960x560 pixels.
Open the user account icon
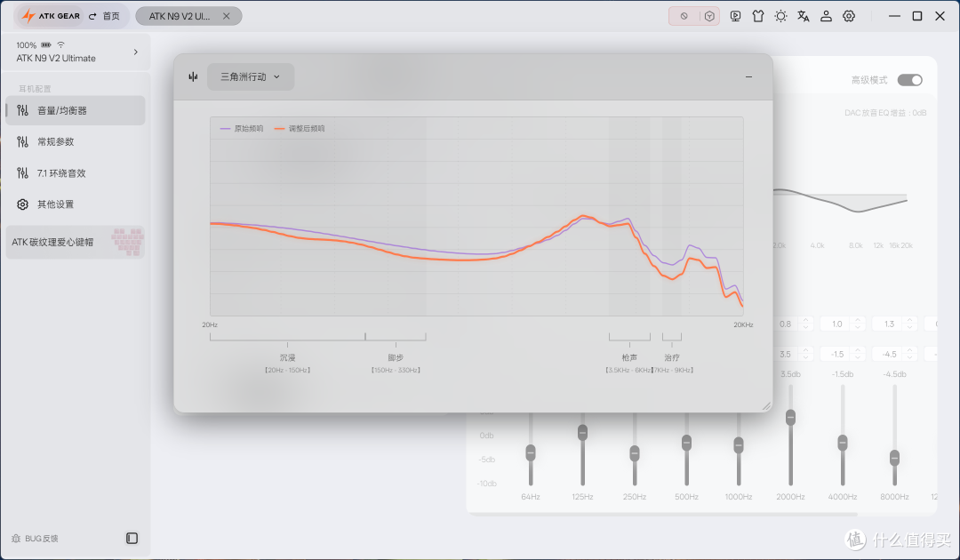[826, 17]
